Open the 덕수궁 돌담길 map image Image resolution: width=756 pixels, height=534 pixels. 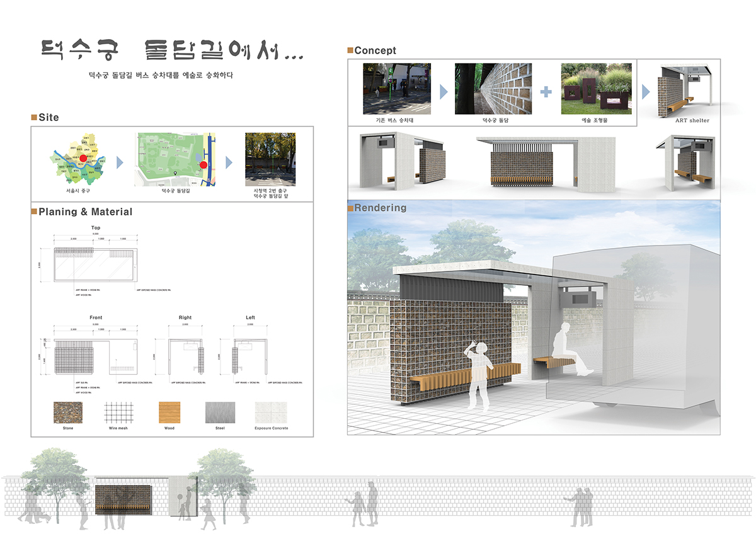tap(176, 159)
